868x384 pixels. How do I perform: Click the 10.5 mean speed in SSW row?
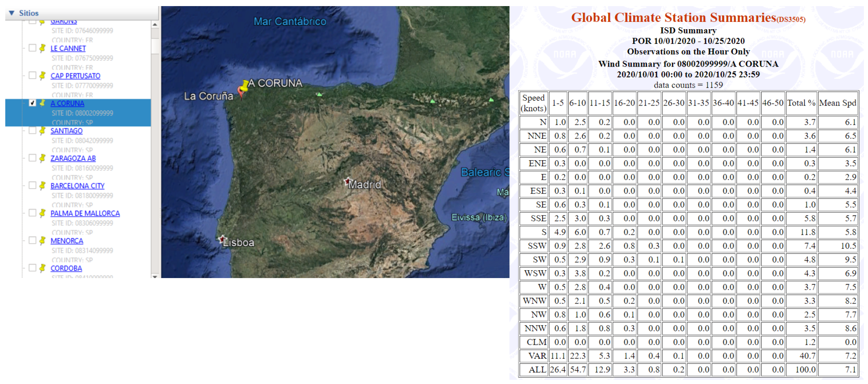[838, 246]
